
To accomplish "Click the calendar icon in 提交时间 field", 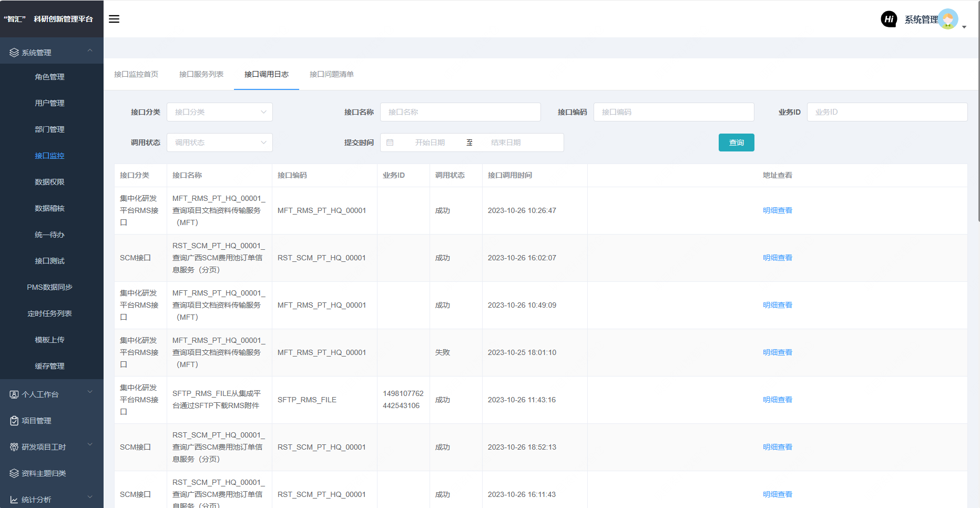I will pyautogui.click(x=390, y=143).
